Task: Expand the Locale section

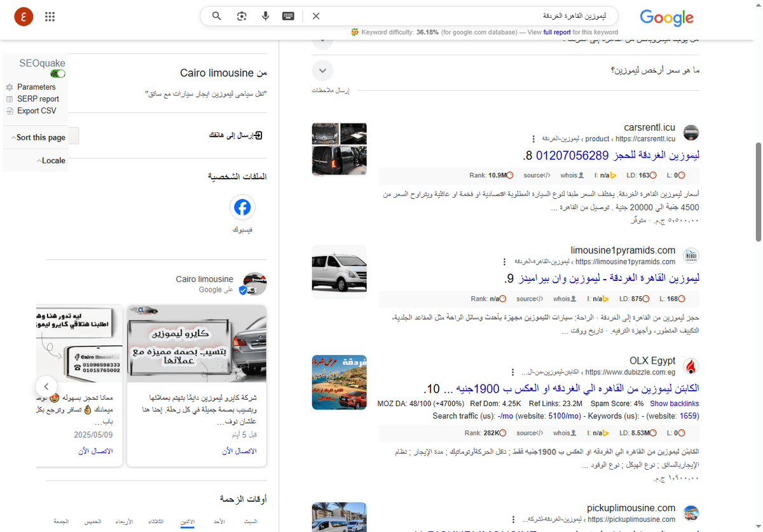Action: coord(52,160)
